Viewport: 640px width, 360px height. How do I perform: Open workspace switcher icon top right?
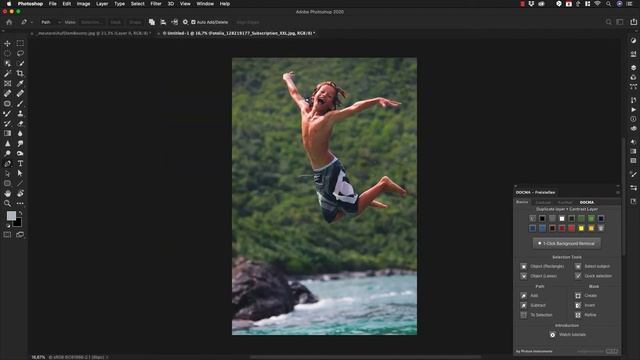(620, 22)
